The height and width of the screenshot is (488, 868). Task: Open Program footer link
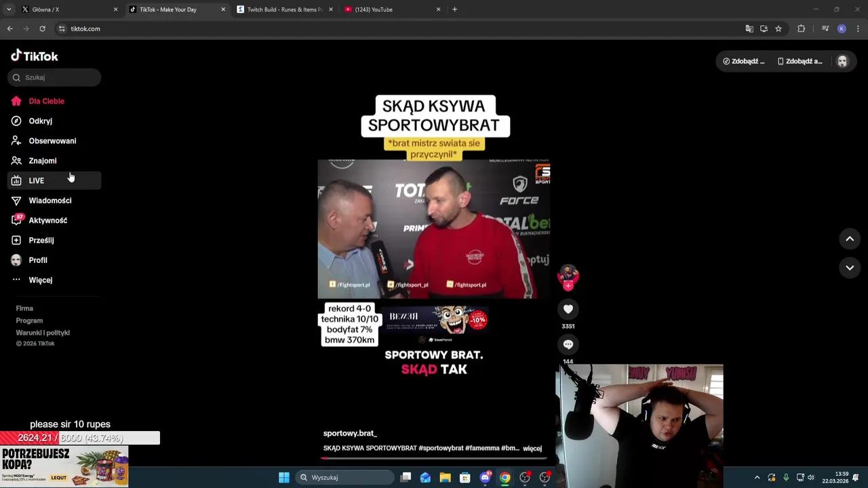29,321
